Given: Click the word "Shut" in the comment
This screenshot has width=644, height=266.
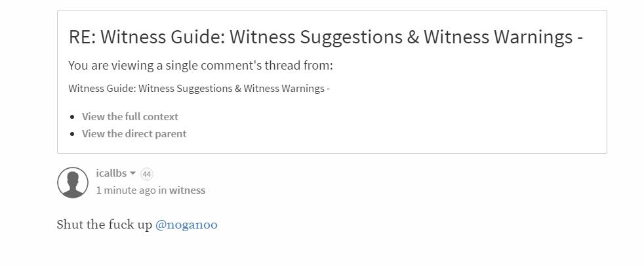Looking at the screenshot, I should (x=70, y=225).
